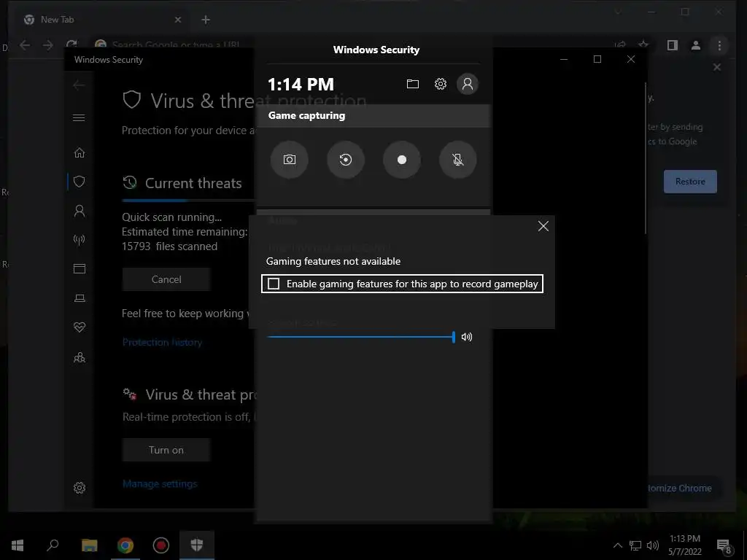Click the quick scan progress bar
The image size is (747, 560).
187,201
